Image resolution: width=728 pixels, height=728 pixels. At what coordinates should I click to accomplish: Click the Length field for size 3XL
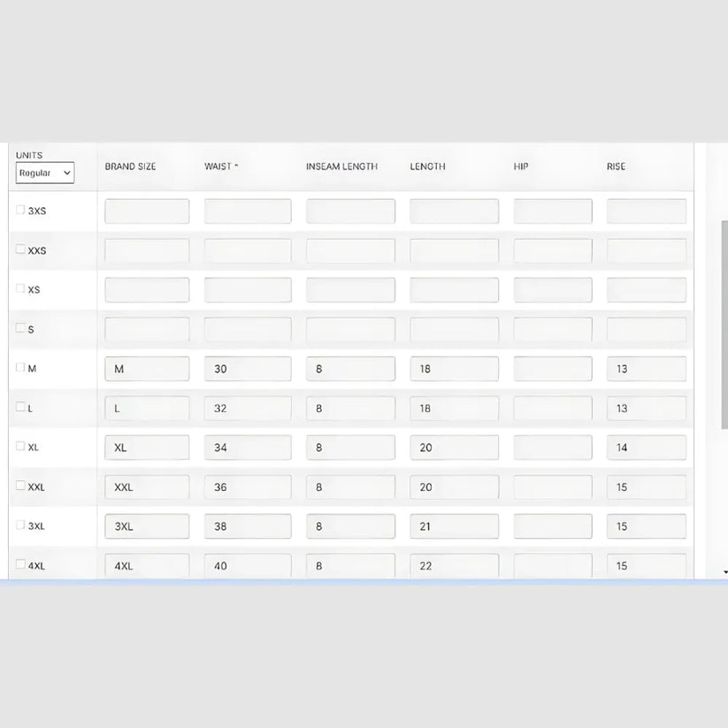pyautogui.click(x=454, y=526)
